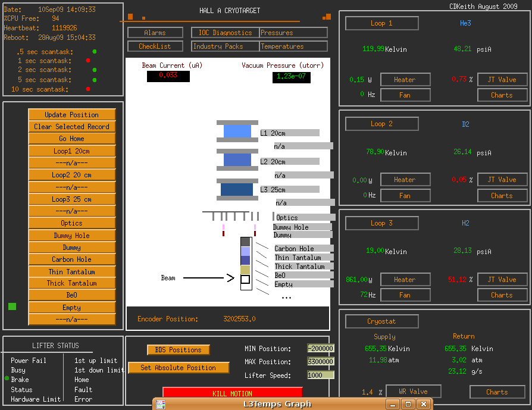The image size is (532, 410).
Task: Click the 1 sec scantask red indicator
Action: tap(88, 61)
